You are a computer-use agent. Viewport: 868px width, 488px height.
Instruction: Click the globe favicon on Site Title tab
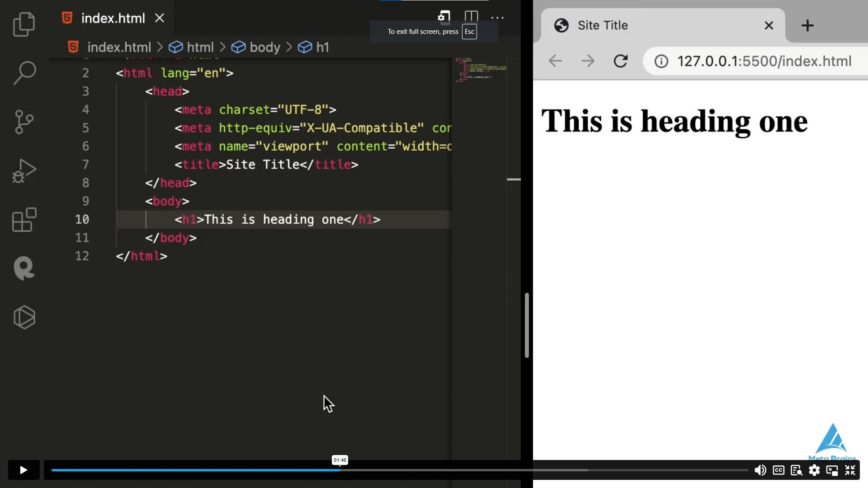pyautogui.click(x=561, y=25)
